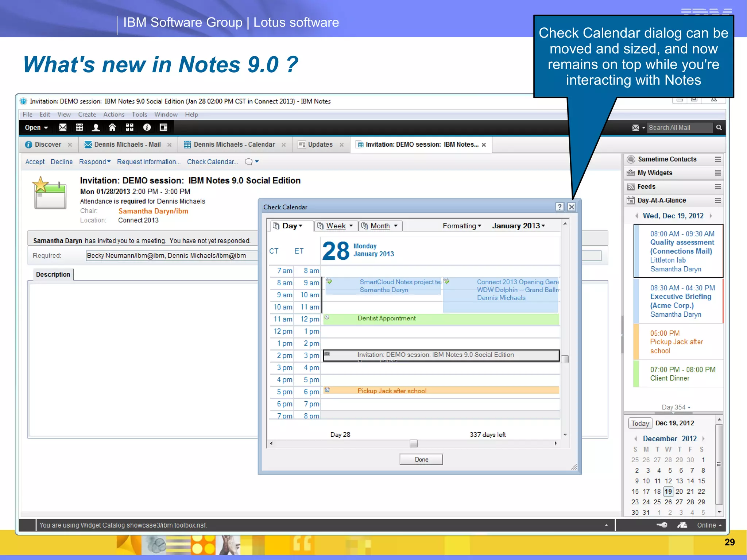Click Help icon in Check Calendar dialog

560,207
